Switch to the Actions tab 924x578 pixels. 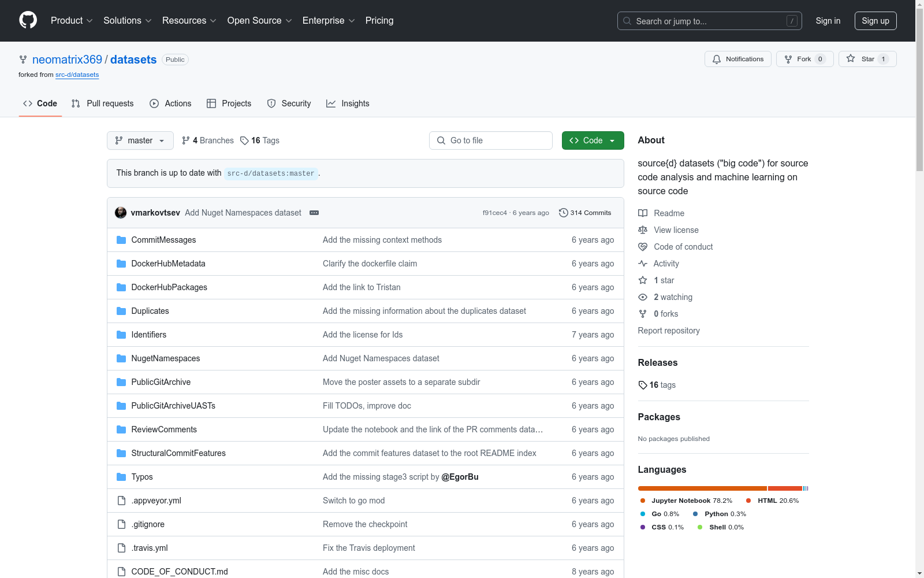click(x=170, y=103)
